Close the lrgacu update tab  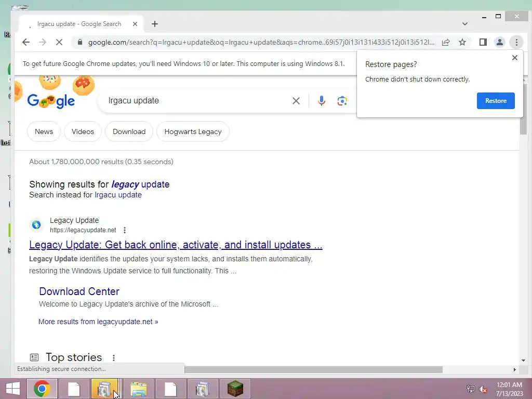[135, 24]
